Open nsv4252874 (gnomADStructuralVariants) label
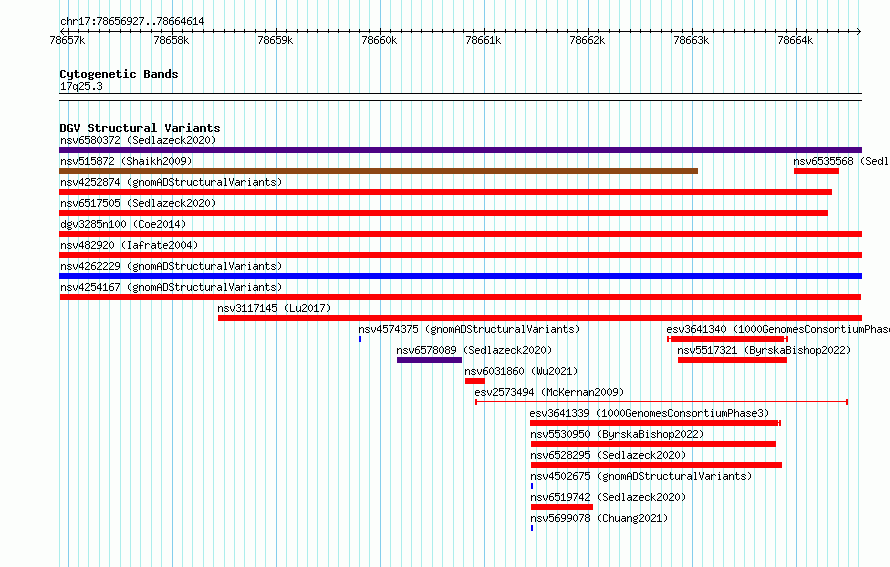 [x=171, y=182]
